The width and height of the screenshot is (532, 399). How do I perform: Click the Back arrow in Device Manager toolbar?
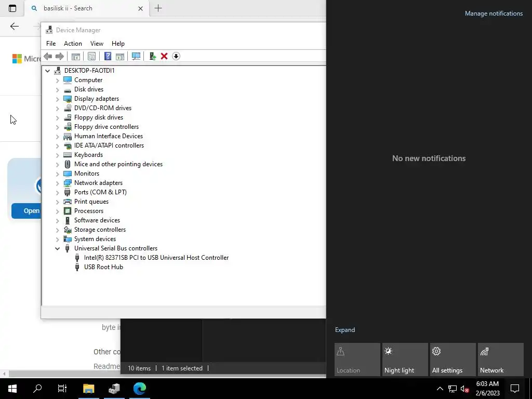point(48,56)
